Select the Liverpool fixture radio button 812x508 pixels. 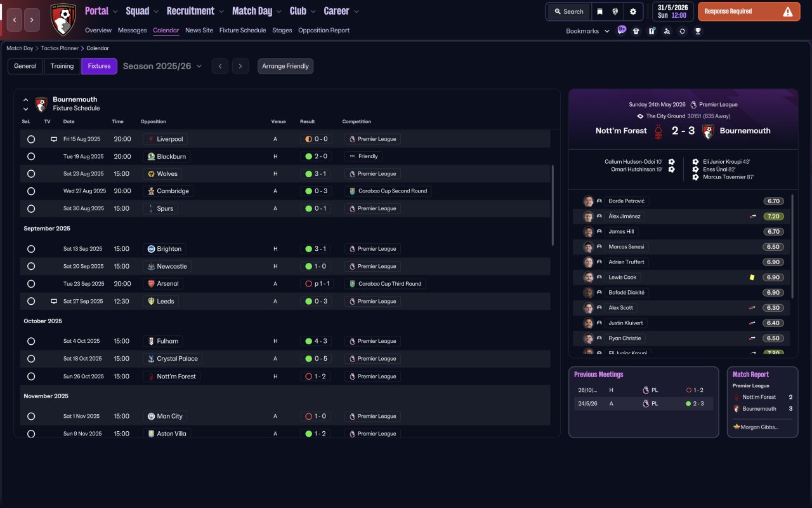tap(31, 139)
